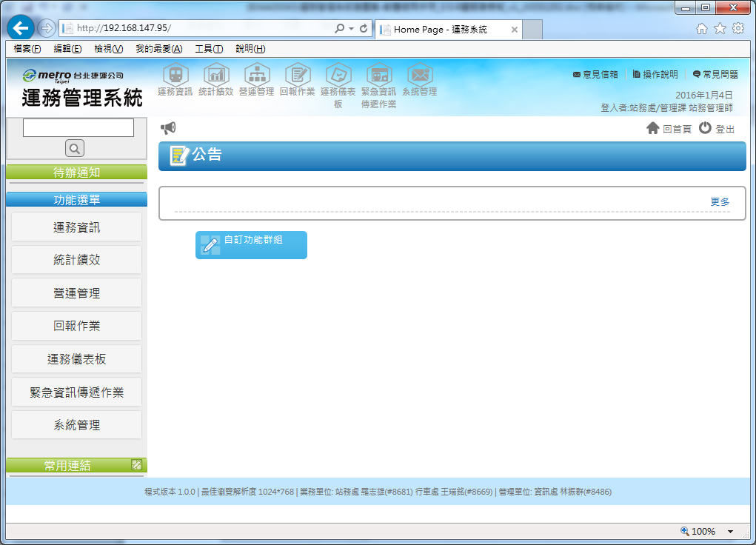Collapse the 功能選單 sidebar header

coord(76,200)
